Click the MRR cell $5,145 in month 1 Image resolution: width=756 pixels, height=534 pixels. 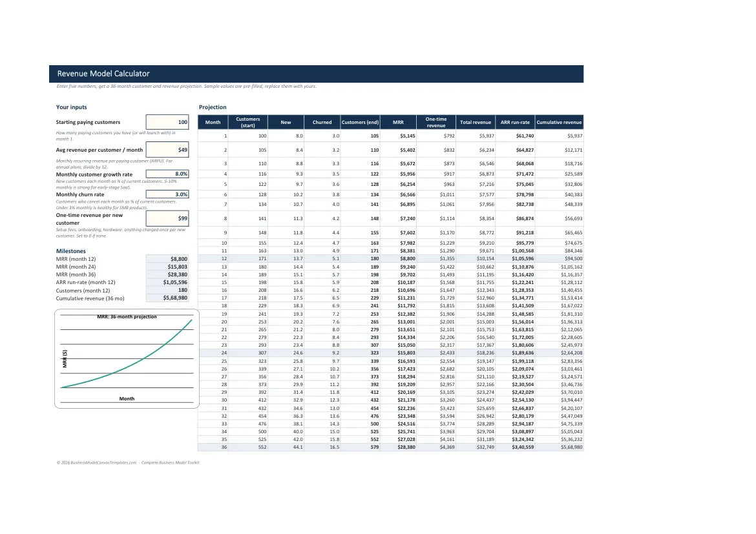tap(398, 136)
